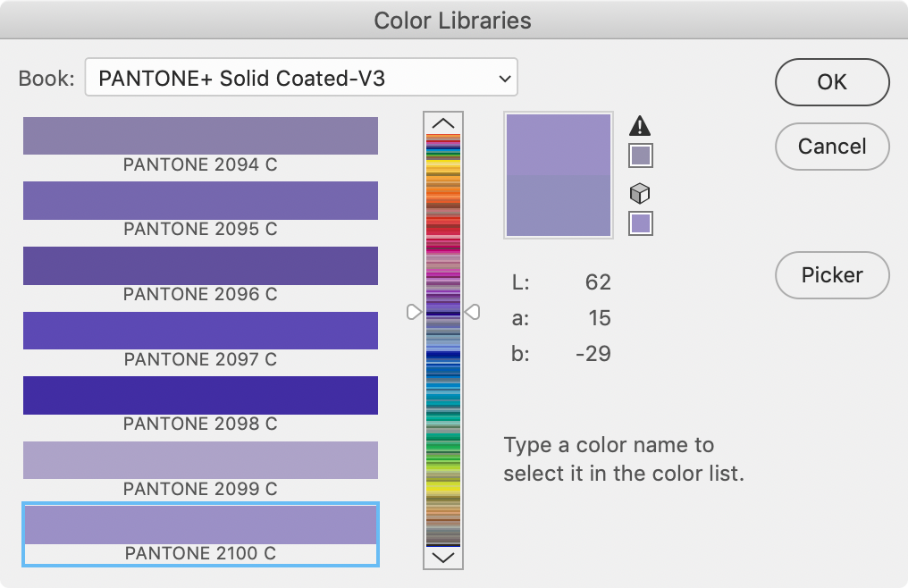Select PANTONE 2096 C swatch
Viewport: 908px width, 588px height.
pos(199,266)
